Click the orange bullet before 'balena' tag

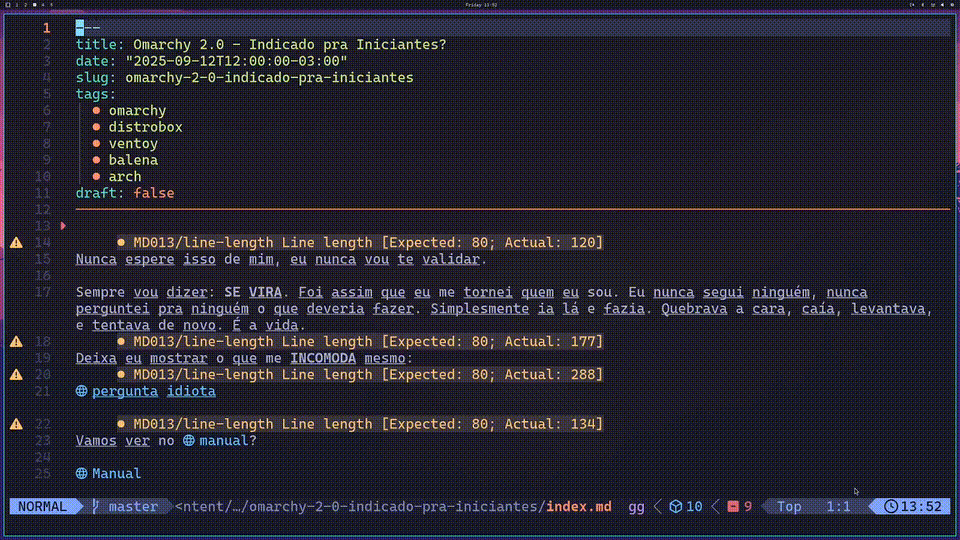point(96,160)
